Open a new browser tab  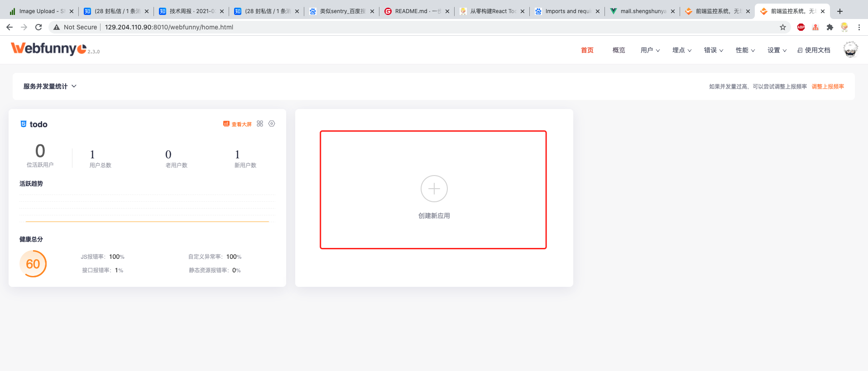click(840, 11)
